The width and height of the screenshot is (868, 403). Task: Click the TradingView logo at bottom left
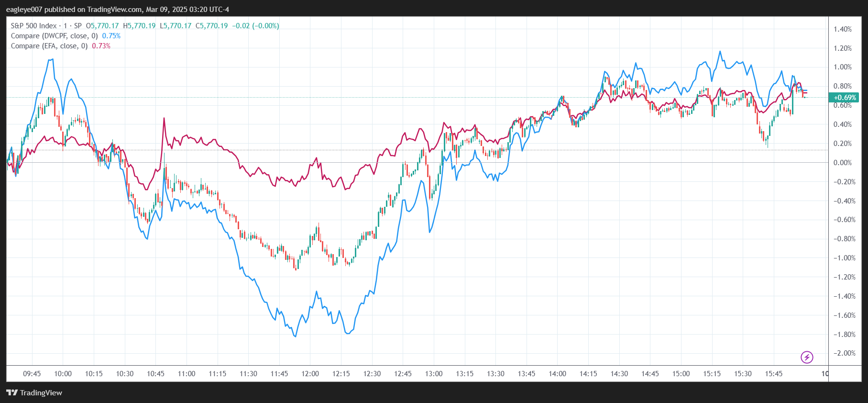[x=34, y=392]
